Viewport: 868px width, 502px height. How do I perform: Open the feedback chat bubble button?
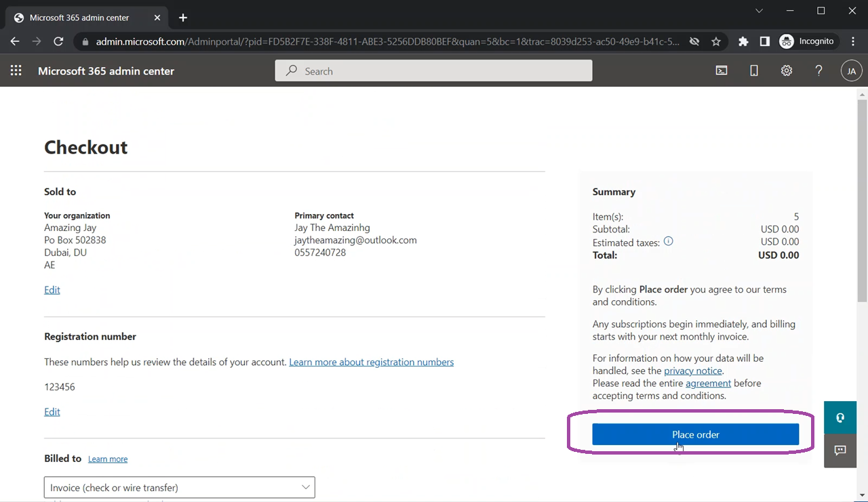point(840,451)
